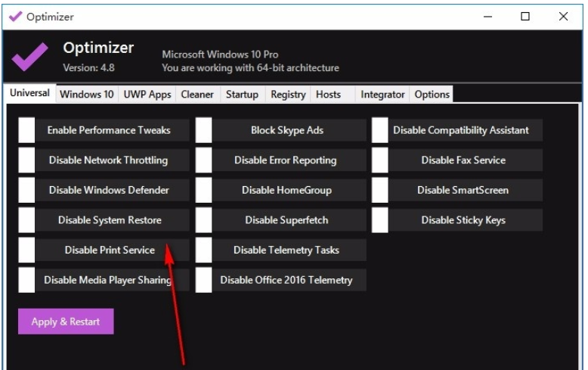Turn on Disable Windows Defender
Screen dimensions: 588x370
tap(26, 190)
